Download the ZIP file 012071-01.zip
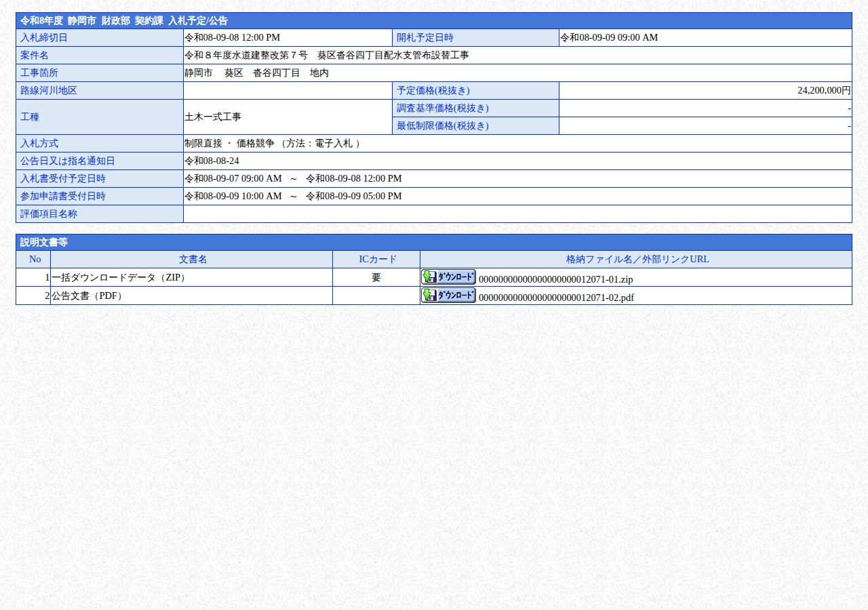Screen dimensions: 868x610 tap(448, 277)
